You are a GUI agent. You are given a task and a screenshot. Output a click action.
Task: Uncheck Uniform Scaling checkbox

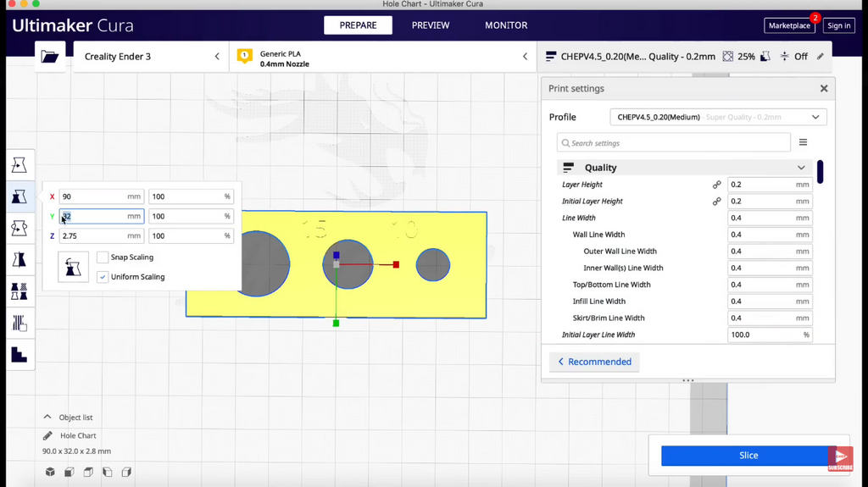(103, 277)
